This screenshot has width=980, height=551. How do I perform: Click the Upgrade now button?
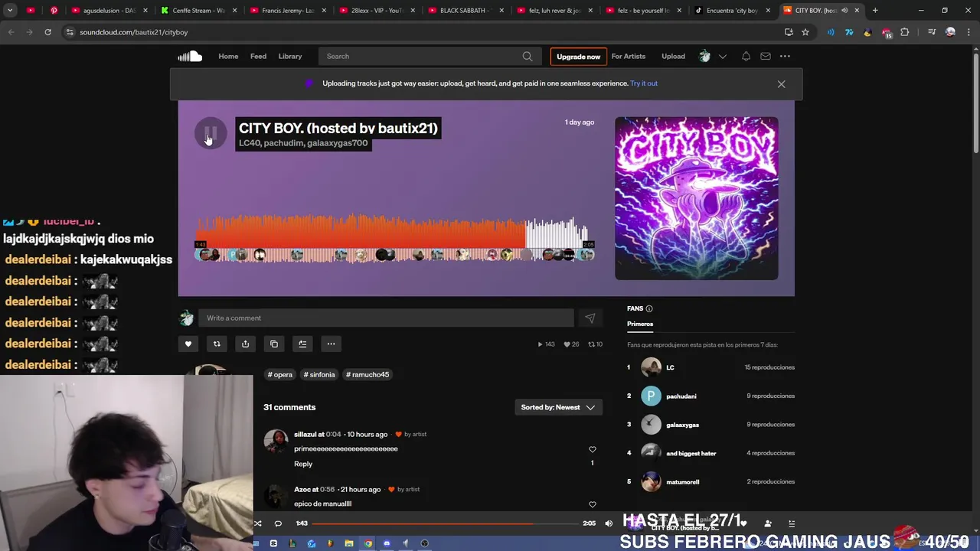(x=578, y=57)
